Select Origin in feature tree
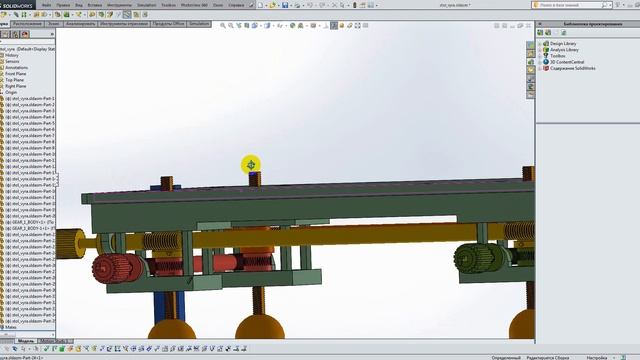640x360 pixels. click(x=11, y=92)
